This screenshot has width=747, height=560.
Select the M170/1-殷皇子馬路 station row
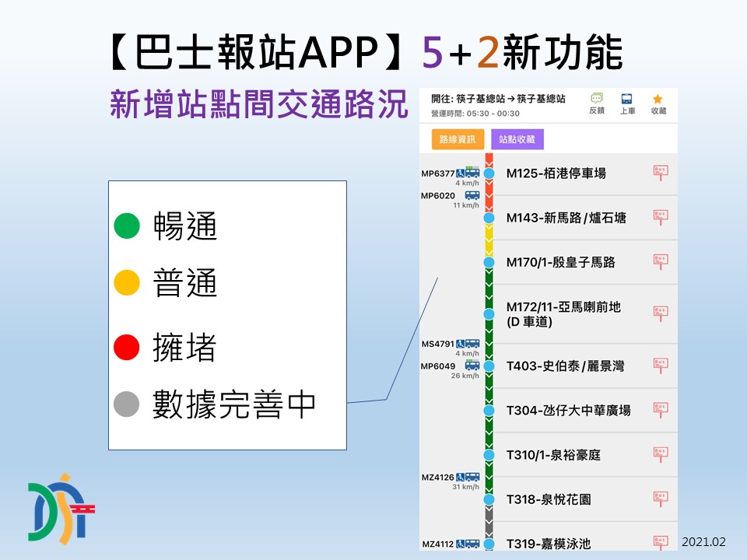click(x=560, y=263)
